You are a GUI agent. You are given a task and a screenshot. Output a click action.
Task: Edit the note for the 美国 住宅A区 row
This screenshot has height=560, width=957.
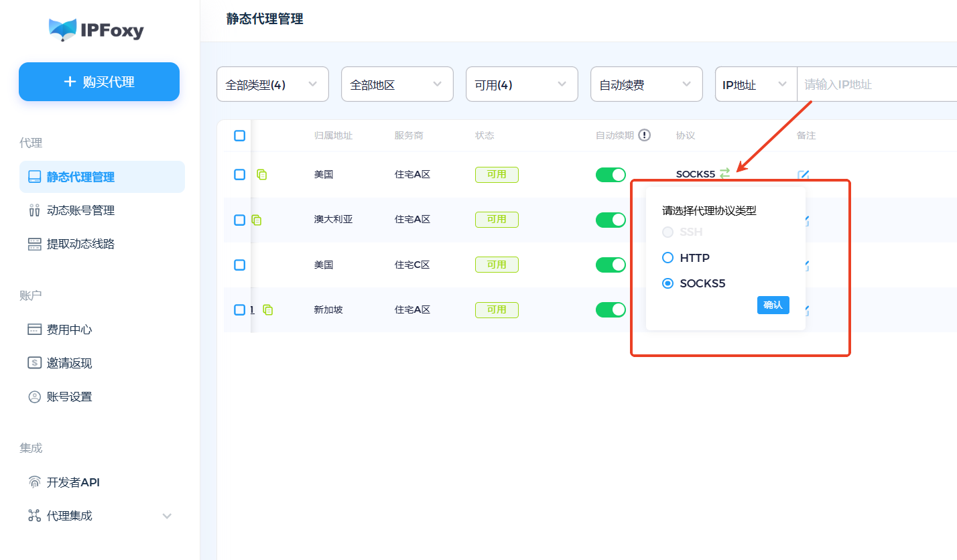(x=804, y=176)
